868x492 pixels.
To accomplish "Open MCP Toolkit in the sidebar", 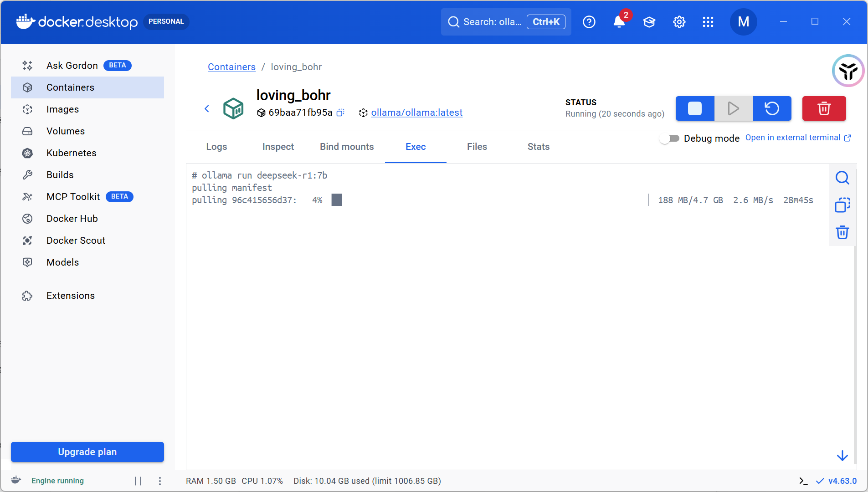I will click(87, 197).
